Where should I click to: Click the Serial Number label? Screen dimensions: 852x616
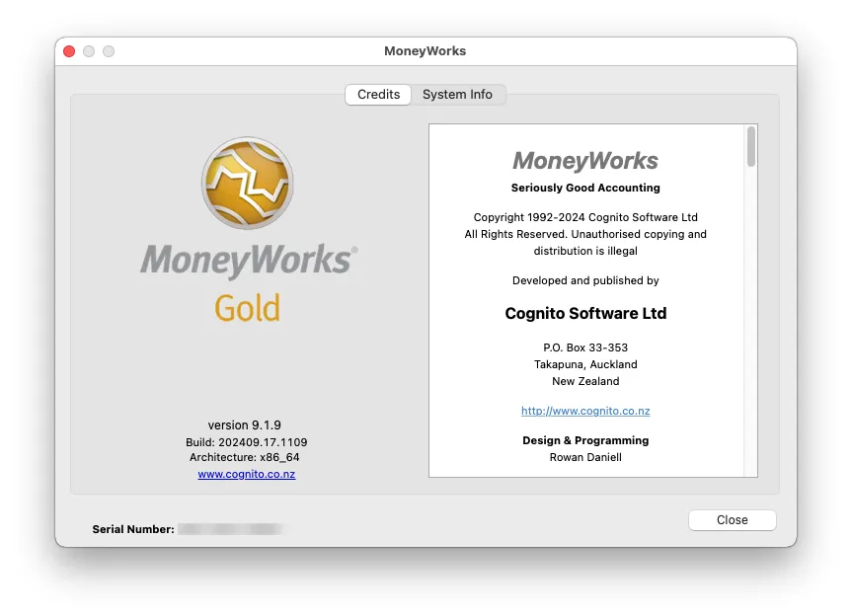(x=133, y=529)
